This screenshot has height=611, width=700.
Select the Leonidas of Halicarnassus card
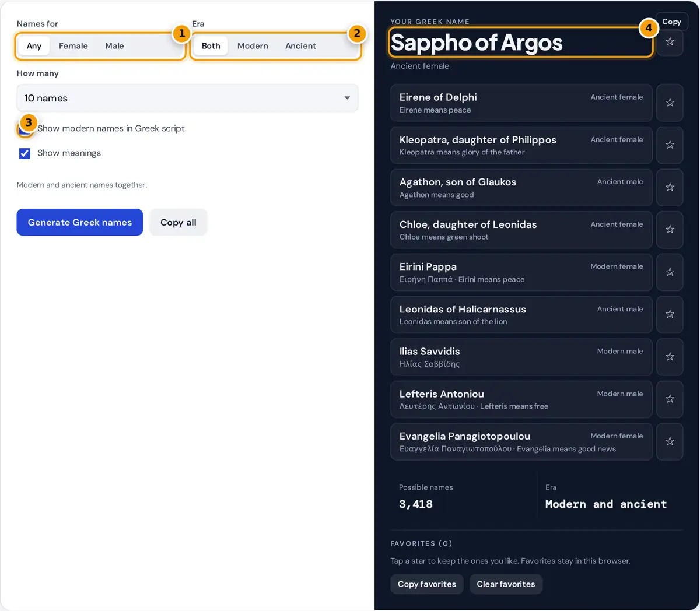(521, 314)
